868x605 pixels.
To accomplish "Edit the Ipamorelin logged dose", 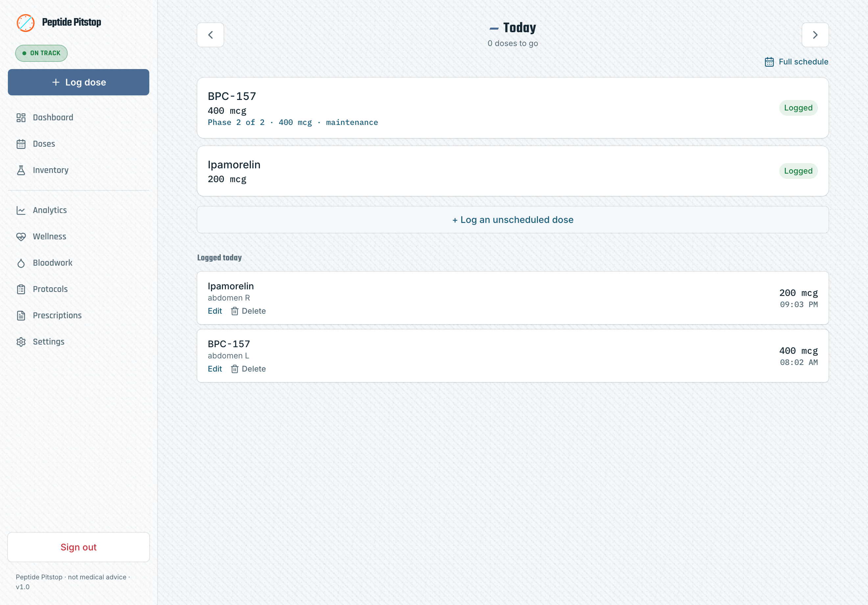I will pos(215,311).
